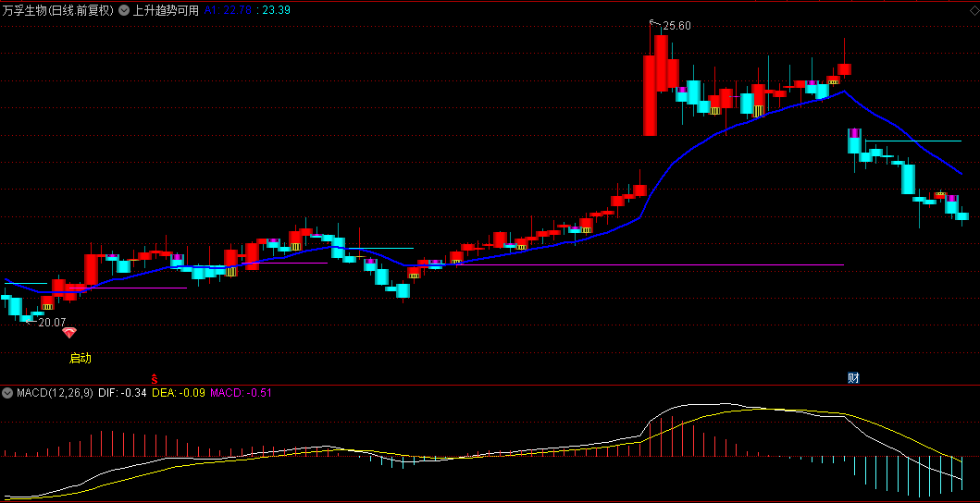
Task: Click the cyan 23.39 indicator value
Action: (277, 10)
